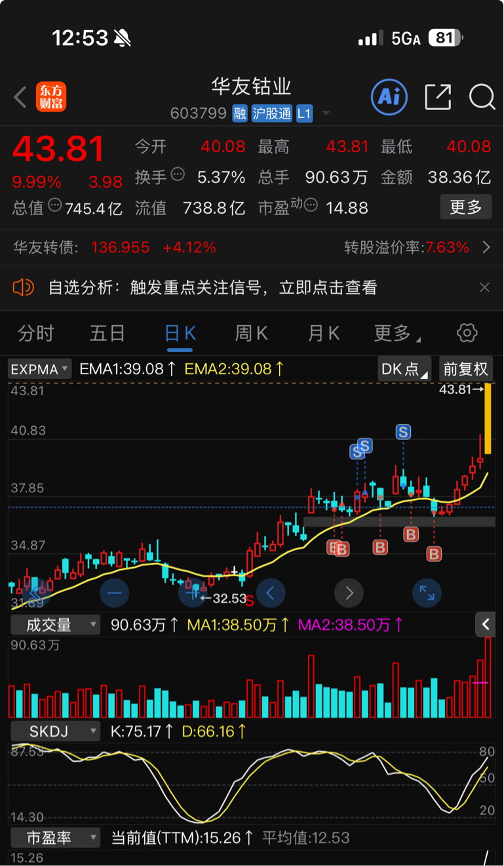504x866 pixels.
Task: Open the EXPMA indicator dropdown
Action: 40,369
